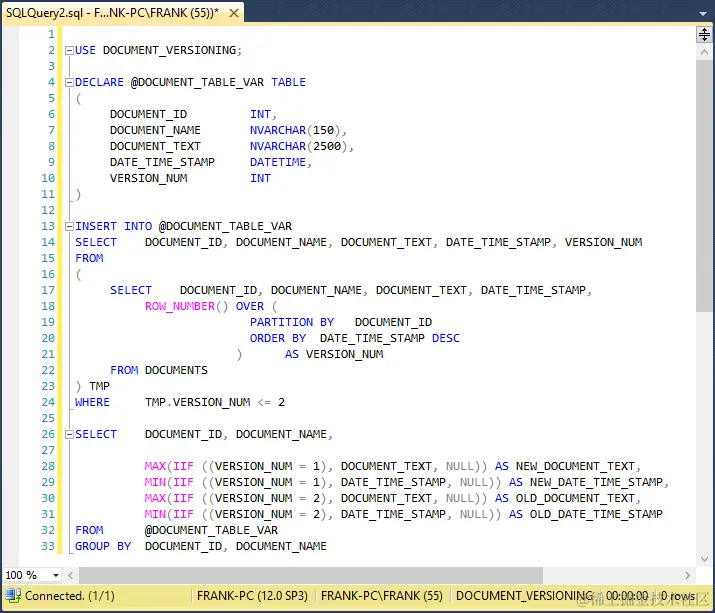Click TMP.VERSION_NUM on line 24
Viewport: 715px width, 613px height.
click(x=197, y=402)
